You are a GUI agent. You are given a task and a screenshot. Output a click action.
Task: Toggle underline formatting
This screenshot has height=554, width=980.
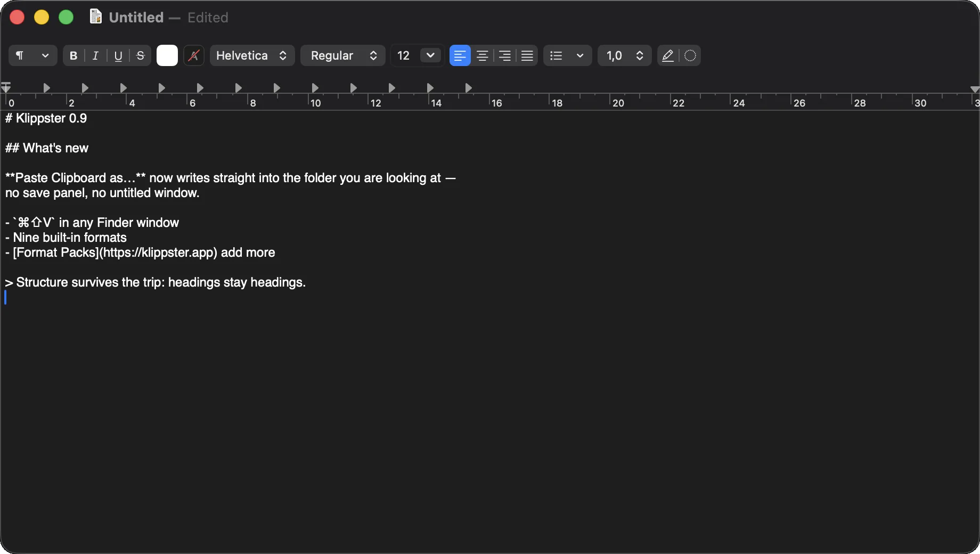pos(118,55)
